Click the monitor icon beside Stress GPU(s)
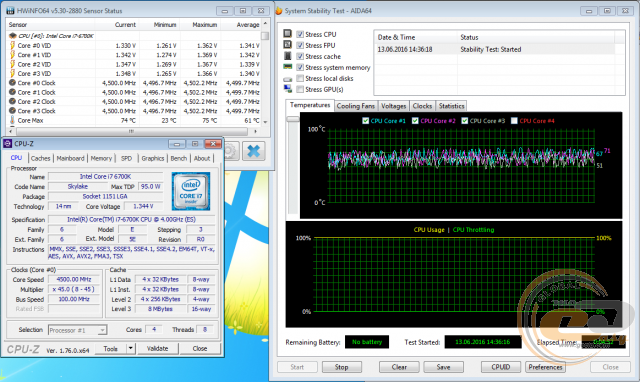The width and height of the screenshot is (640, 382). [x=288, y=89]
